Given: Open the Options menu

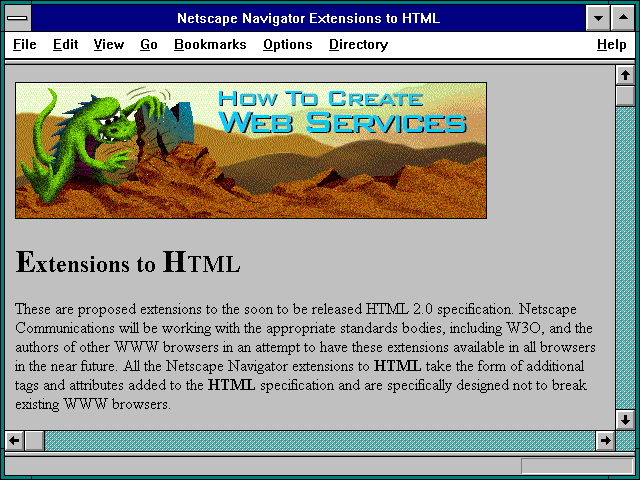Looking at the screenshot, I should click(287, 44).
